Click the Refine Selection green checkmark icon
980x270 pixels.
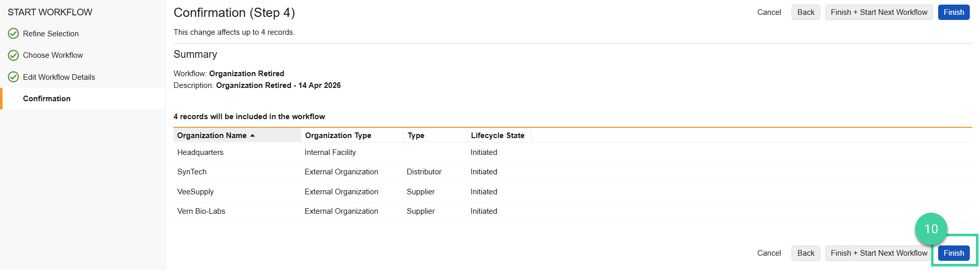click(13, 34)
